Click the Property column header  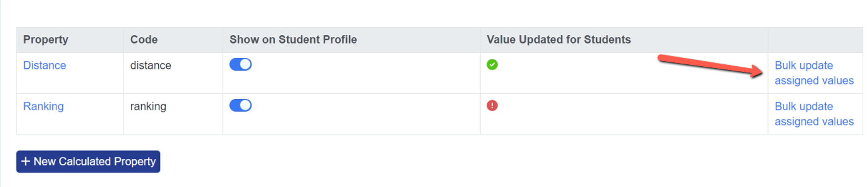(46, 40)
